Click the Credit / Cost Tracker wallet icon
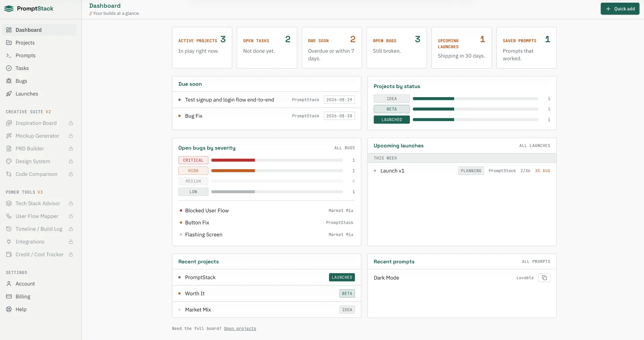 [9, 254]
